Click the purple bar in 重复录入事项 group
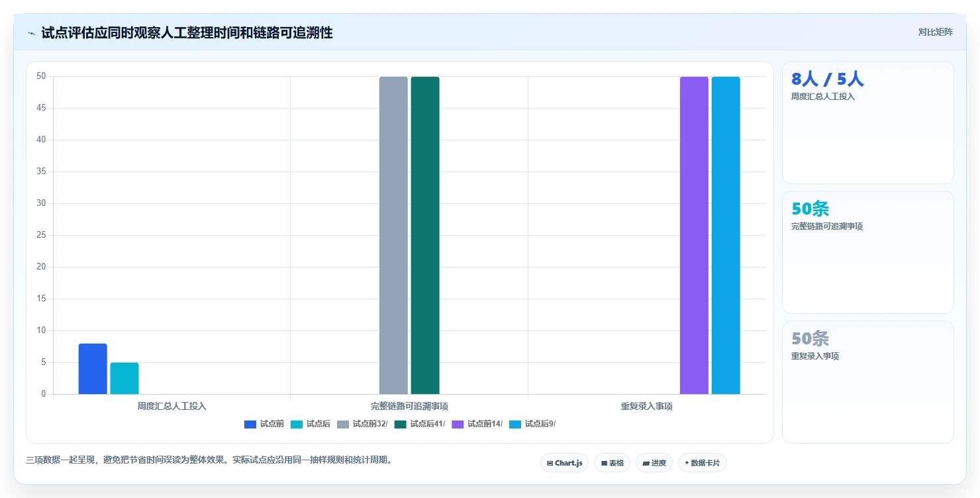This screenshot has width=980, height=498. point(694,235)
